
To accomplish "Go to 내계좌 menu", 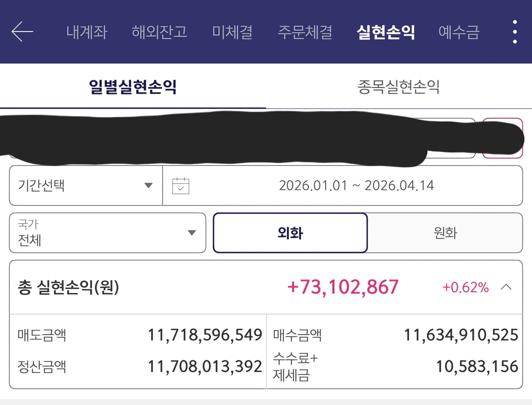I will tap(87, 32).
